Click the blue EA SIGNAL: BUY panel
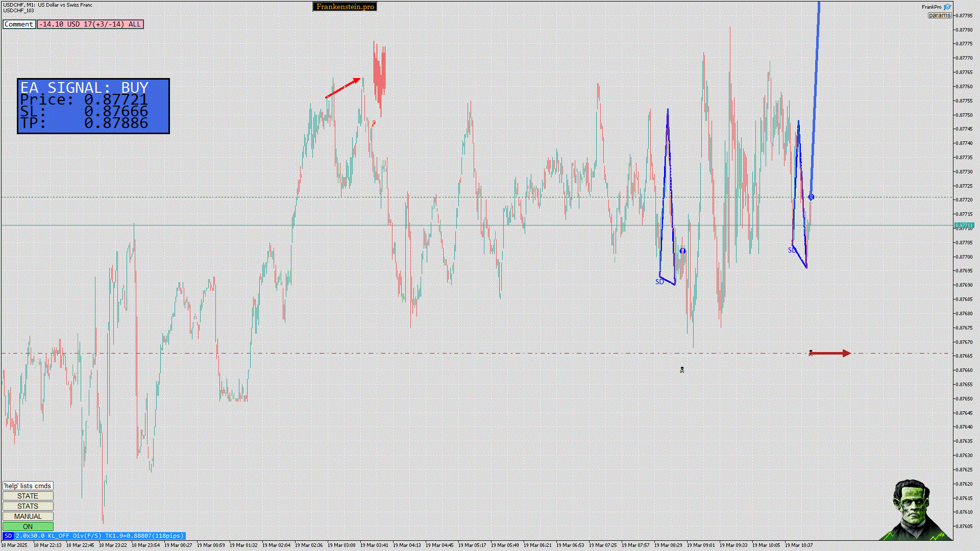 (x=93, y=106)
